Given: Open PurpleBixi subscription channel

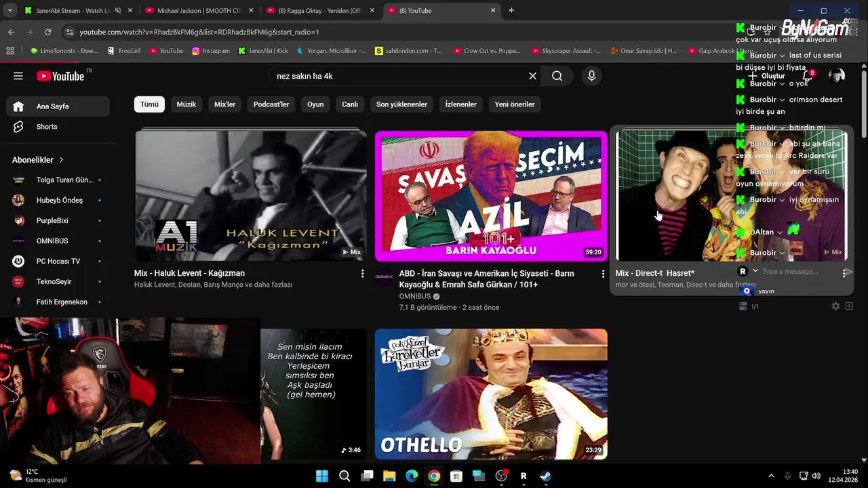Looking at the screenshot, I should tap(58, 220).
